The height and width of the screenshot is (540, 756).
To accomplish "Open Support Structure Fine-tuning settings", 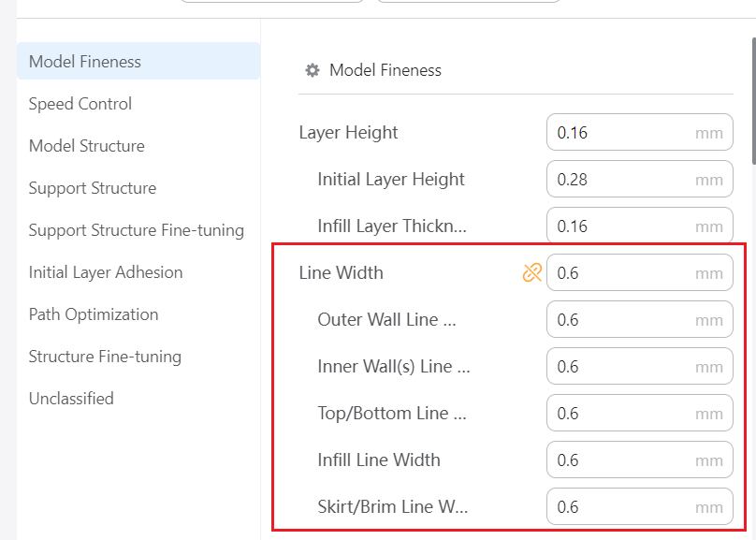I will 137,230.
